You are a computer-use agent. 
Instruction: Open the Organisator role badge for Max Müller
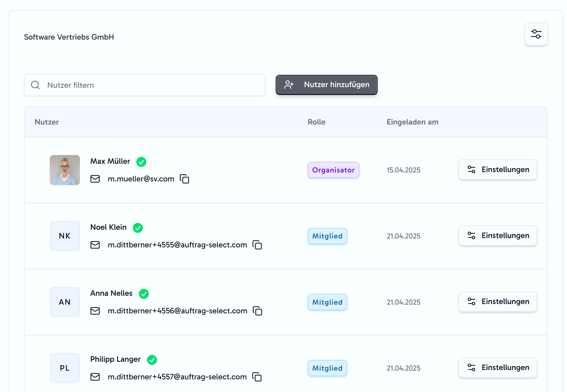coord(333,170)
